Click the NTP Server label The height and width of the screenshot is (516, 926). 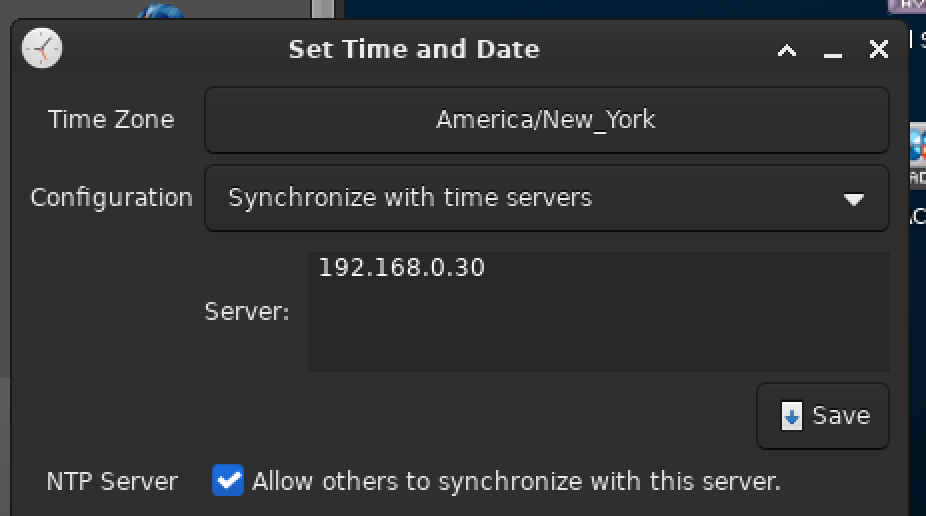click(112, 481)
